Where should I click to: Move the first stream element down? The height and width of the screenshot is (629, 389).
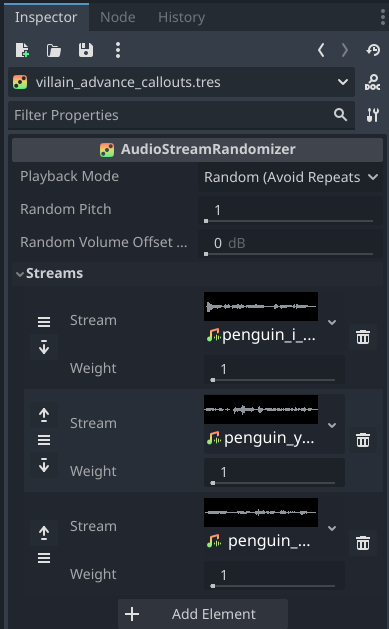[x=44, y=347]
